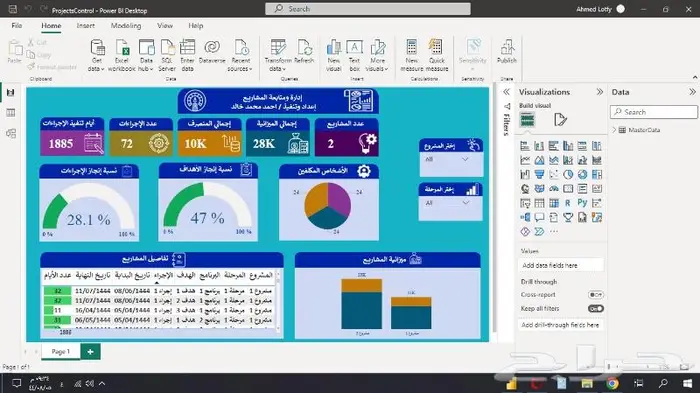Screen dimensions: 700x393
Task: Open More visuals dropdown
Action: 377,55
